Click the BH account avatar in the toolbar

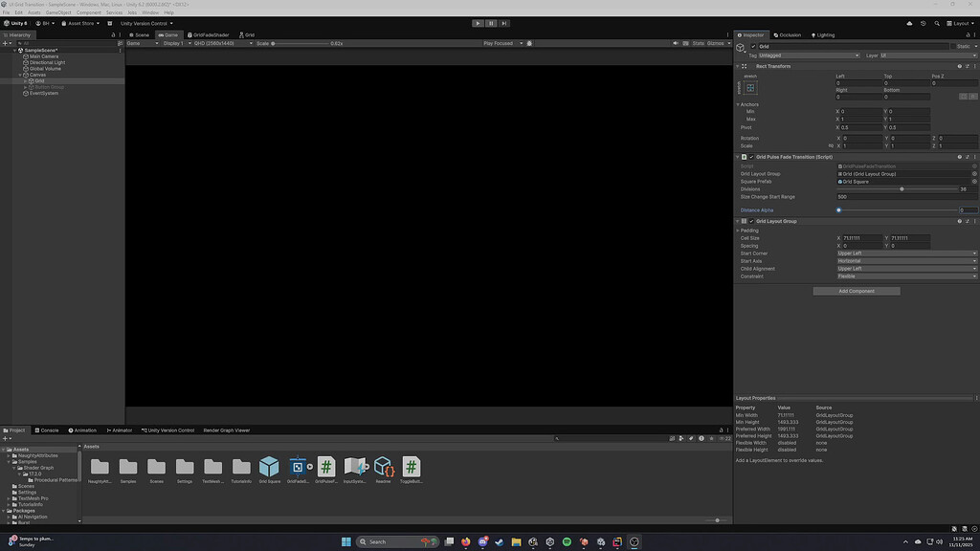click(38, 23)
